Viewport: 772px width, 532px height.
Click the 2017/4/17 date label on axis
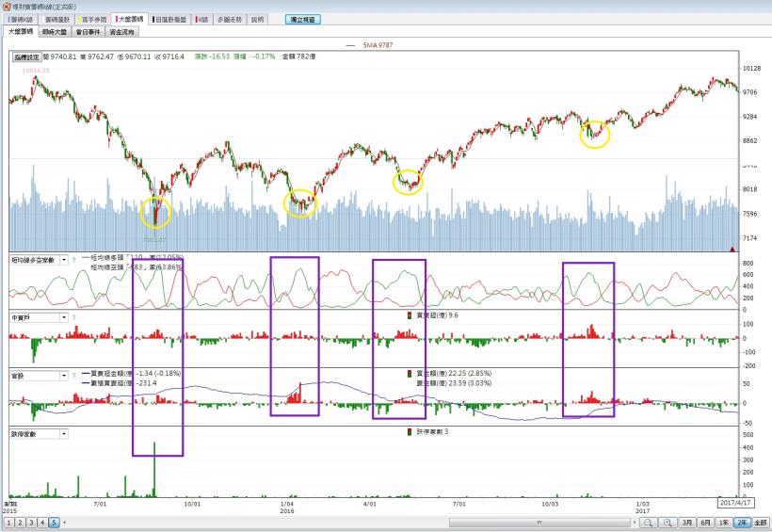tap(735, 503)
